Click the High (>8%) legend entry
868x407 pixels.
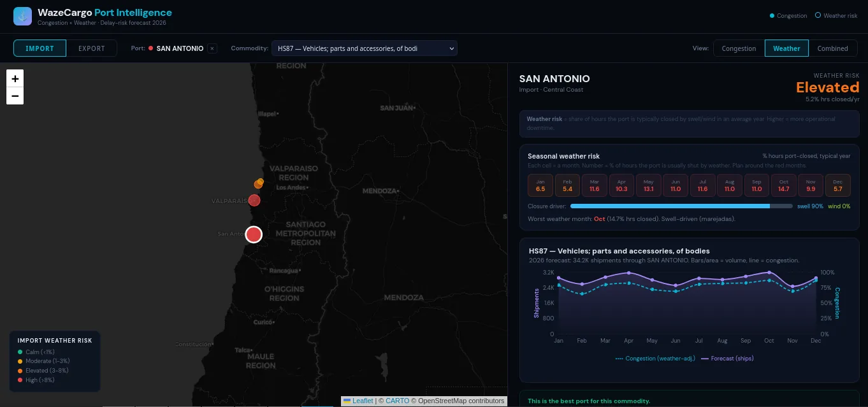(36, 380)
